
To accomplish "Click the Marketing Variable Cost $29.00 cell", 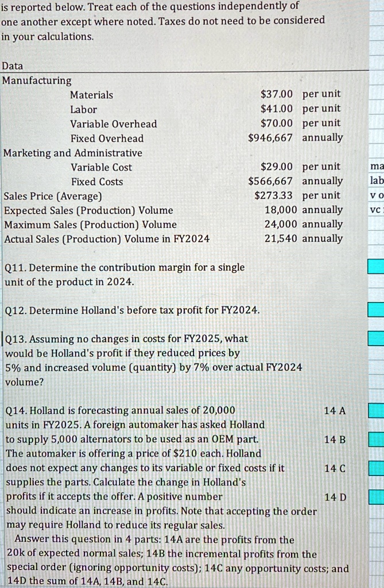I will point(277,167).
